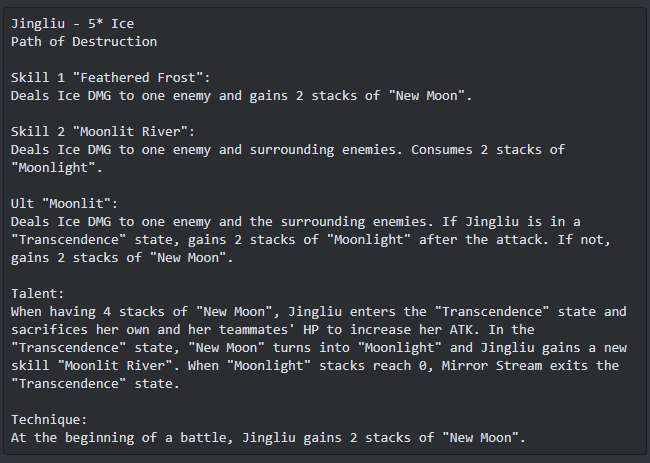Click the line ending gains 2 stacks of "New Moon" under Skill 1

point(242,96)
